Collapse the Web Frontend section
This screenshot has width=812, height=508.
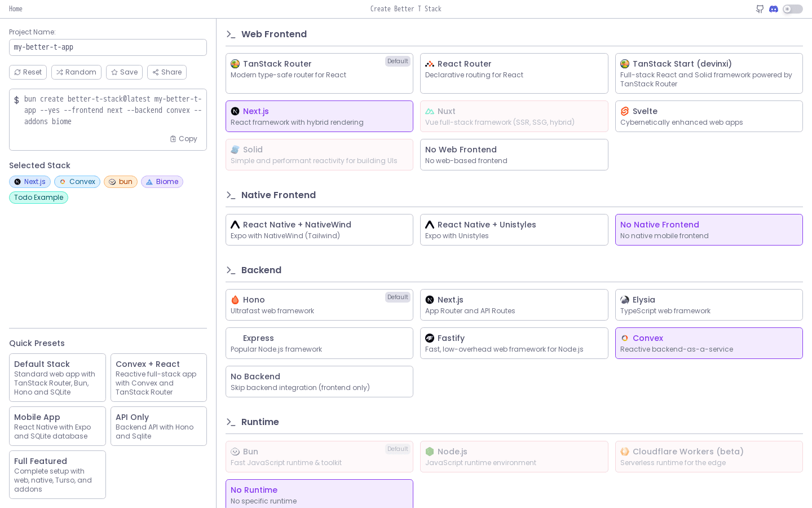click(274, 34)
